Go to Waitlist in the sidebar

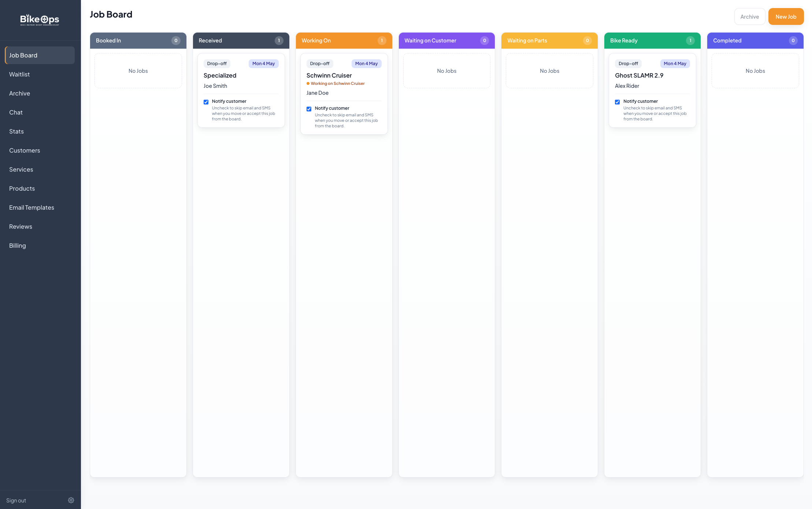(40, 74)
